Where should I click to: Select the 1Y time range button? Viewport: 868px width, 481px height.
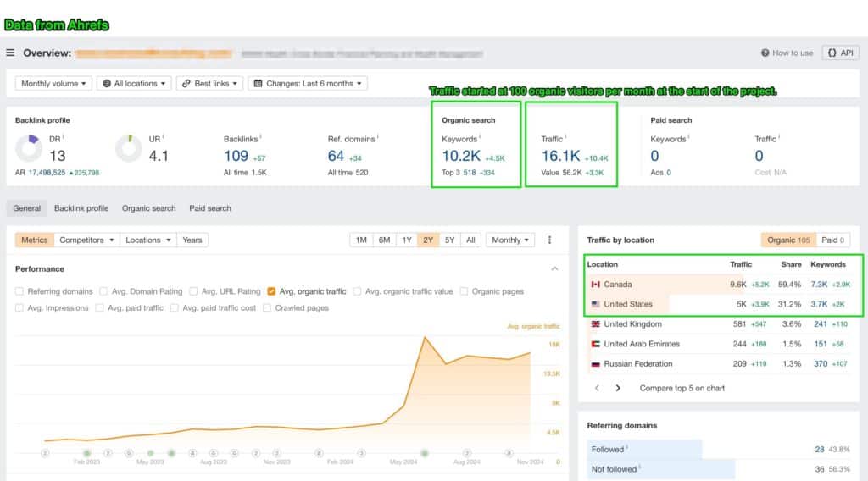[x=406, y=240]
